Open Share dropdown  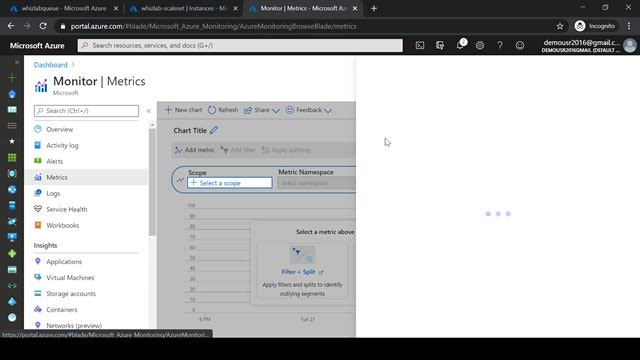pos(262,110)
